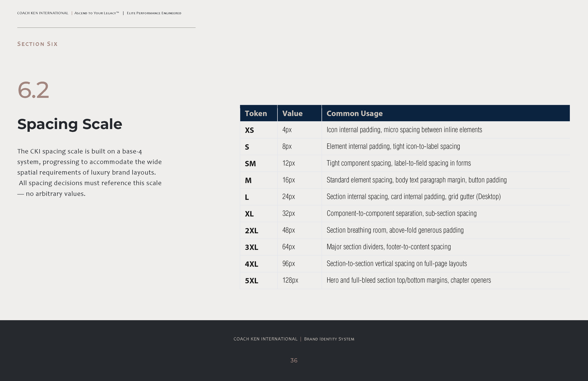
Task: Click the 'Common Usage' column header
Action: click(446, 113)
